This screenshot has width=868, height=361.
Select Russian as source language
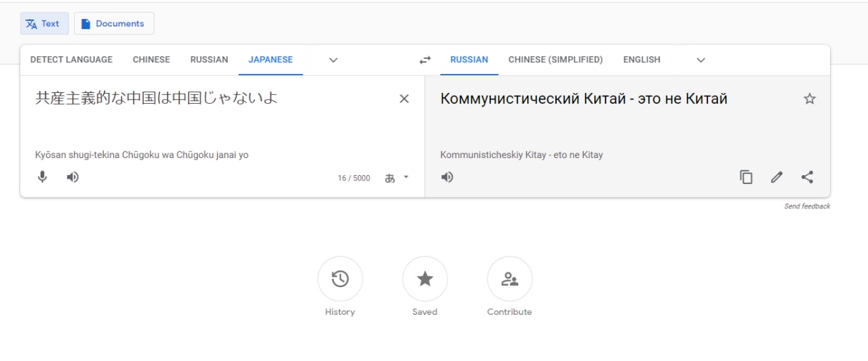[209, 60]
